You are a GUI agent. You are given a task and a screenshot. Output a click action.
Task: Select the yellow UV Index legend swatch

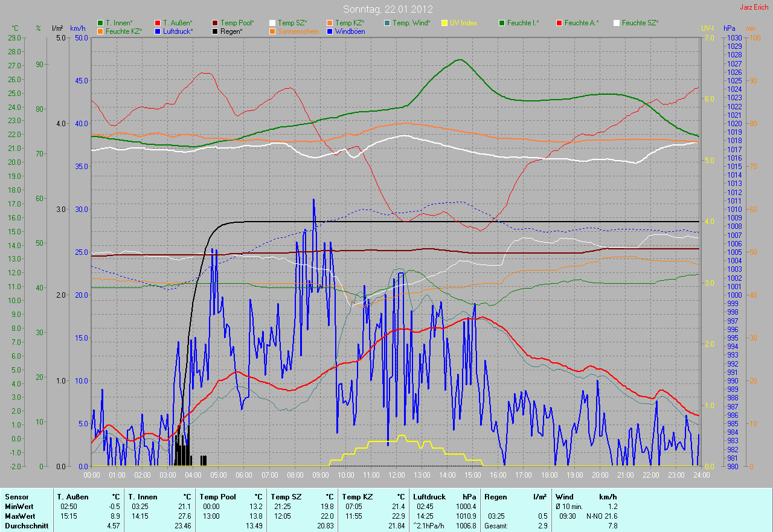[x=444, y=23]
